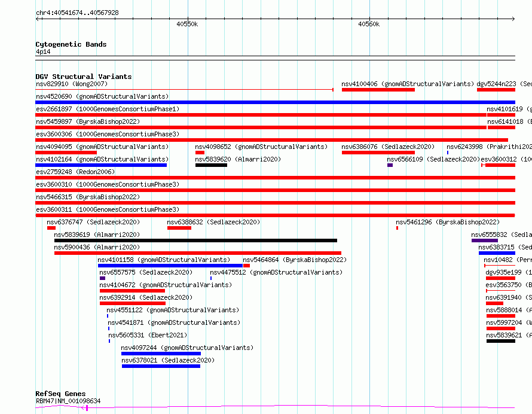Click the nsv829910 (Wong2007) variant label
Screen dimensions: 532x414
[72, 84]
